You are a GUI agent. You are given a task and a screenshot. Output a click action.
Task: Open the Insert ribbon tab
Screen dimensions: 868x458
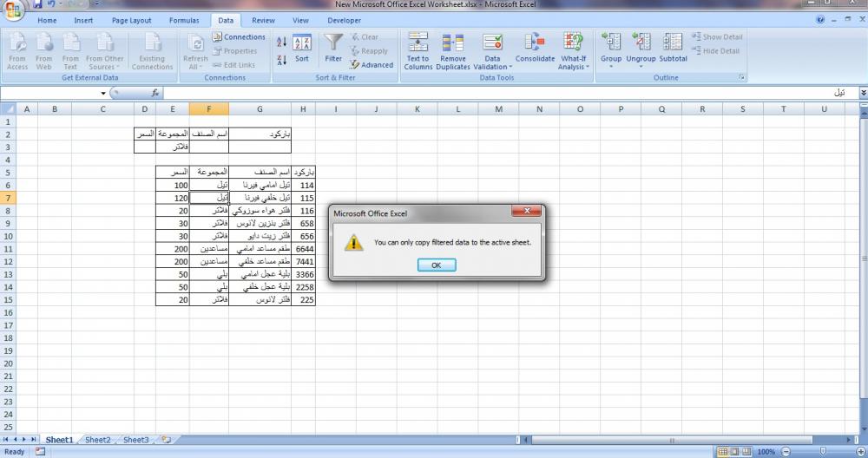point(83,21)
